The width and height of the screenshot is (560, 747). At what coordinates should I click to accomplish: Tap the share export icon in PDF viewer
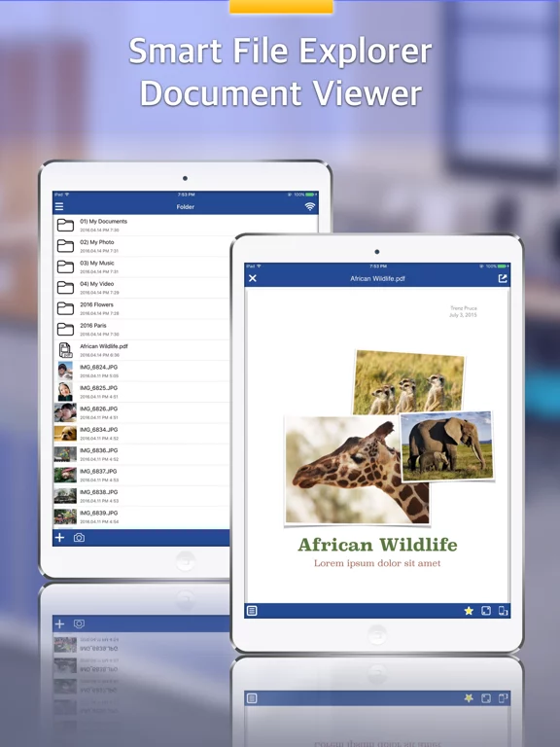click(x=503, y=278)
